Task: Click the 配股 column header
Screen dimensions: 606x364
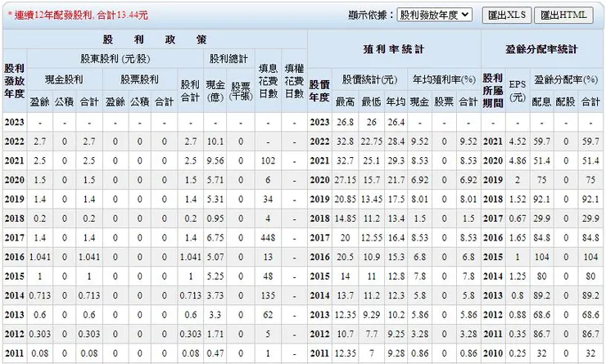Action: coord(566,101)
